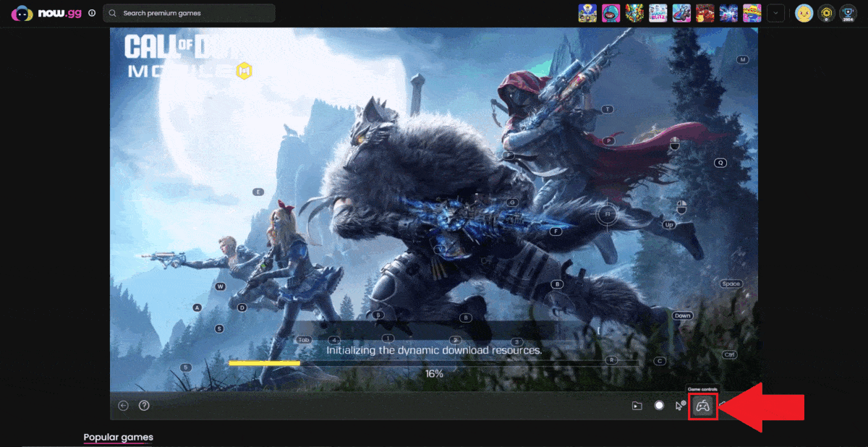
Task: Click the crosshair aim control overlay
Action: (608, 214)
